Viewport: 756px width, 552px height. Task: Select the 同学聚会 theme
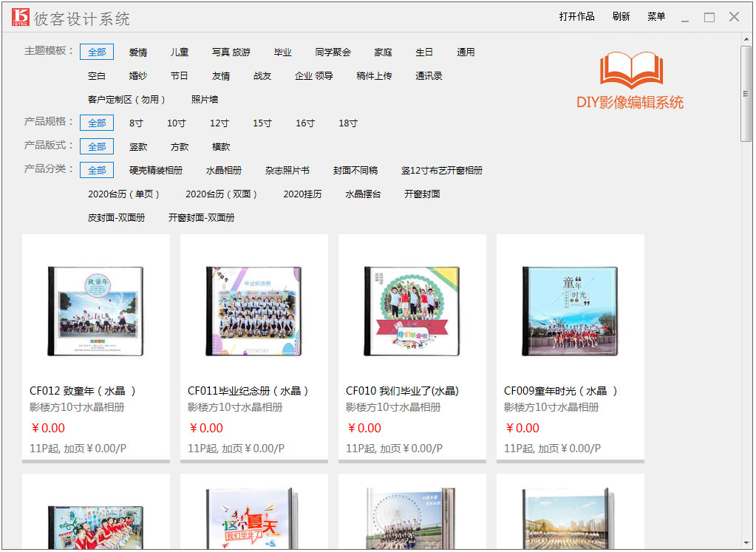(333, 52)
